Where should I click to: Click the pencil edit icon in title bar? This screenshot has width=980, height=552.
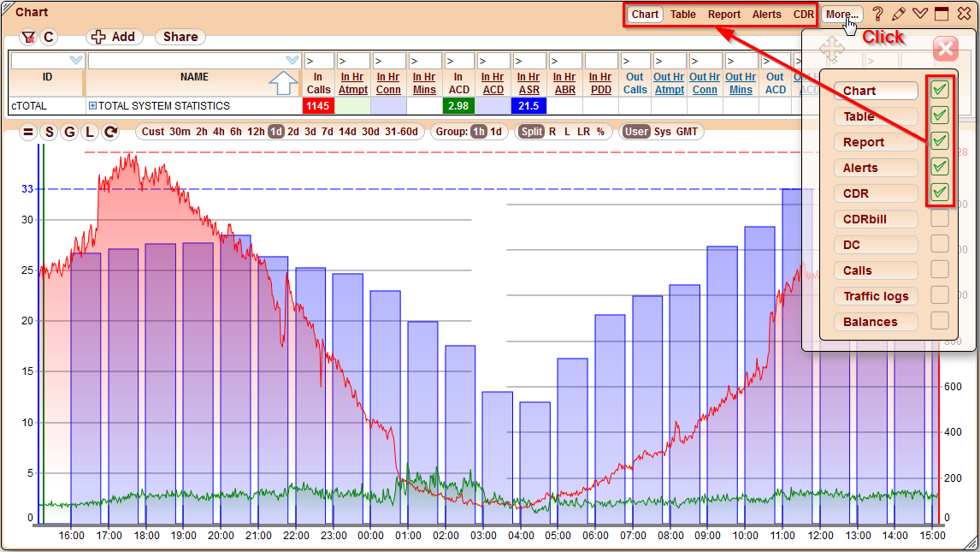click(x=899, y=14)
